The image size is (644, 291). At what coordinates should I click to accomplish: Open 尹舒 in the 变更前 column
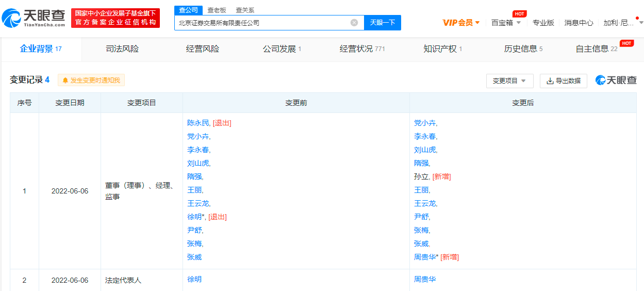[194, 230]
